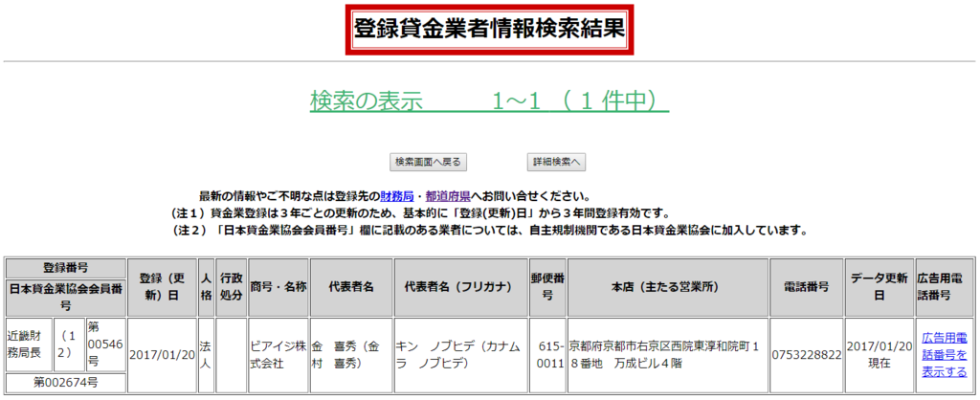Viewport: 980px width, 400px height.
Task: Select the 人格 column header
Action: 207,287
